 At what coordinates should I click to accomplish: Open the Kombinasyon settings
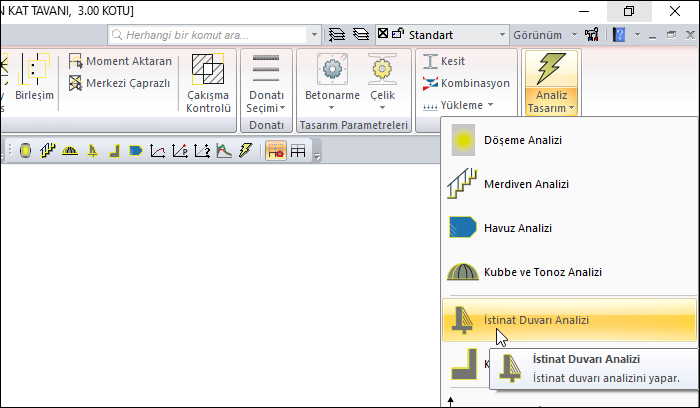click(x=466, y=83)
